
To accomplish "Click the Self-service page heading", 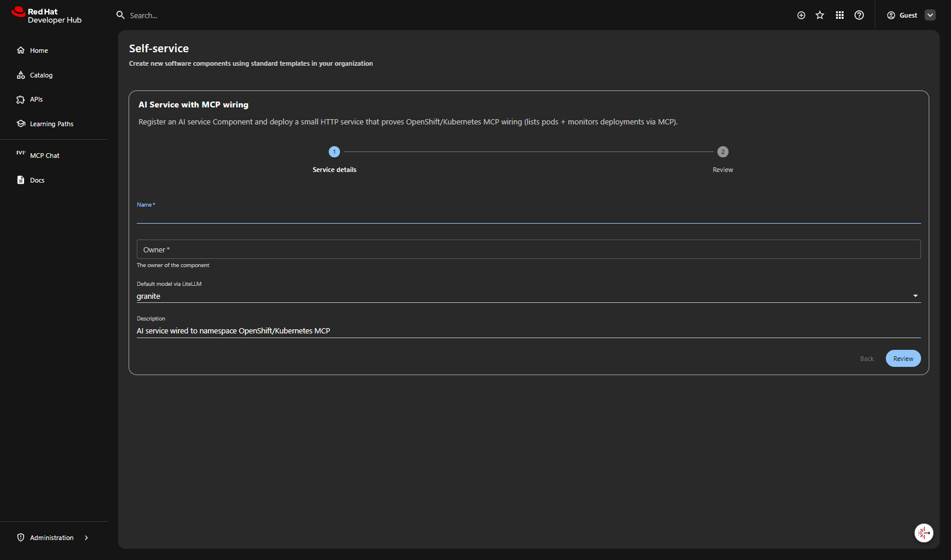I will click(159, 49).
